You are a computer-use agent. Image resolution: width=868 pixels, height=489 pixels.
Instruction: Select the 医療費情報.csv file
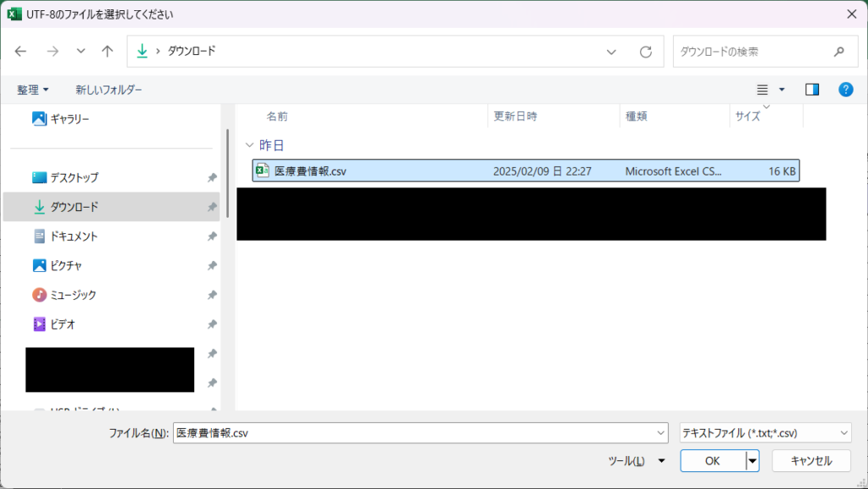(x=310, y=171)
